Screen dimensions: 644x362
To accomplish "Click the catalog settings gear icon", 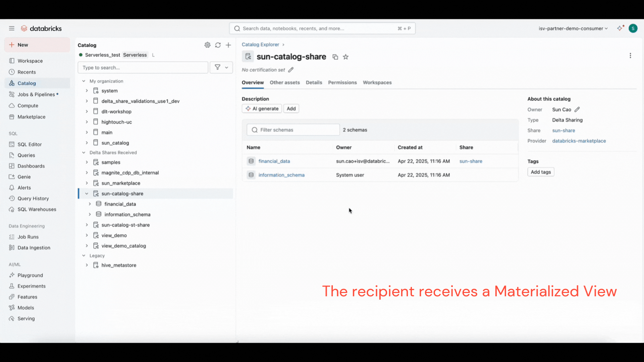I will click(207, 45).
